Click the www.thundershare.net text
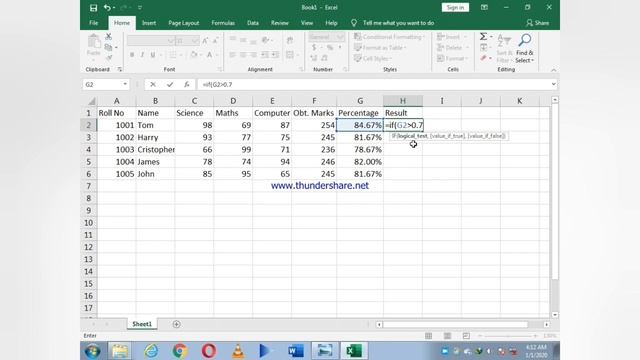 pyautogui.click(x=320, y=186)
